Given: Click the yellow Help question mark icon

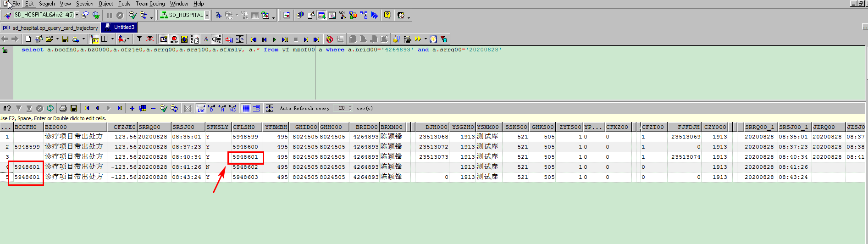Looking at the screenshot, I should [x=387, y=15].
